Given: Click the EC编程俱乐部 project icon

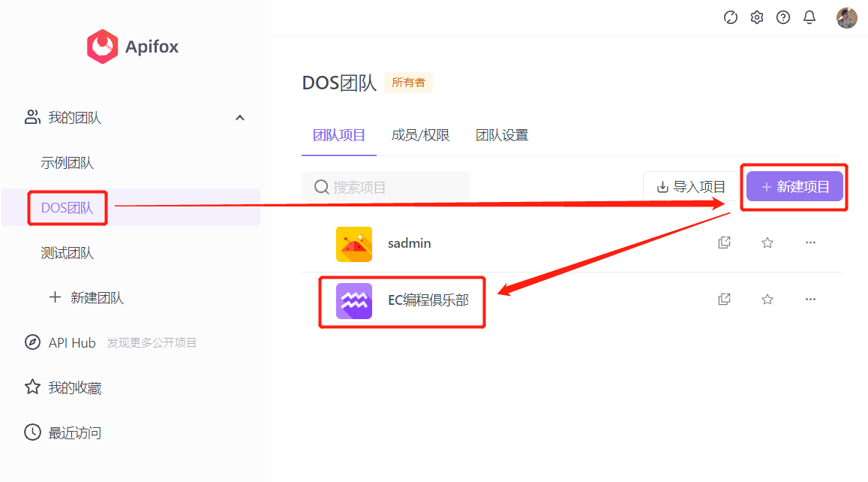Looking at the screenshot, I should [x=353, y=300].
